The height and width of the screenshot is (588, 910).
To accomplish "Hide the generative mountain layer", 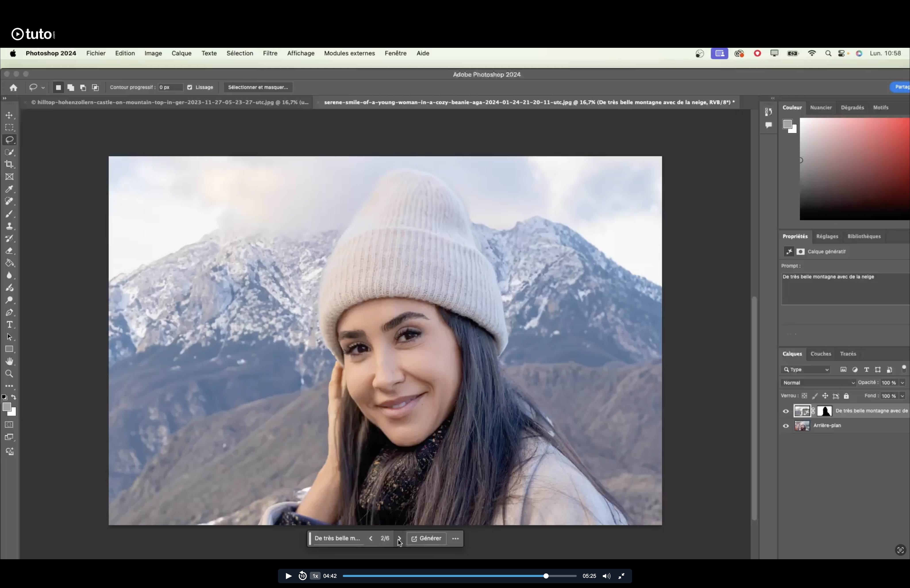I will 785,411.
